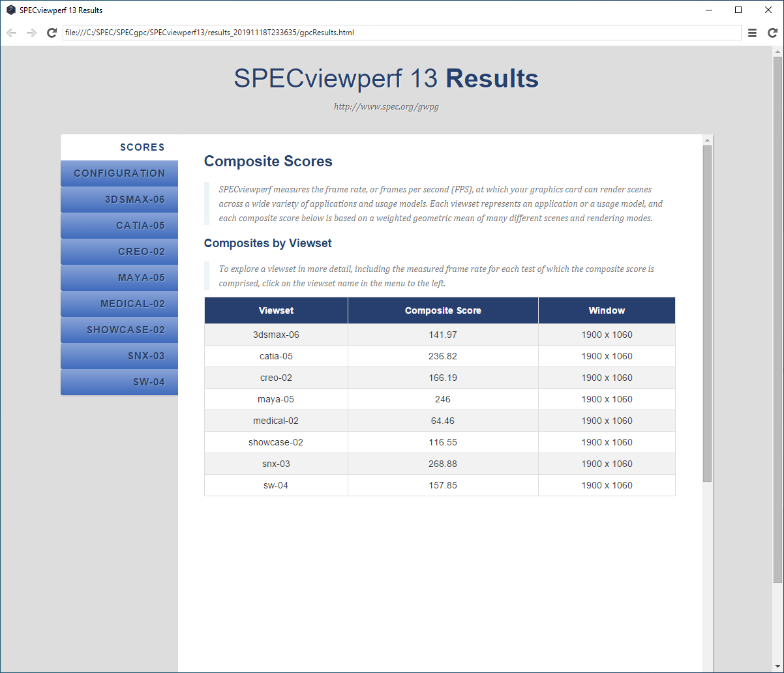784x673 pixels.
Task: Click the inner content panel scrollbar thumb
Action: click(x=707, y=314)
